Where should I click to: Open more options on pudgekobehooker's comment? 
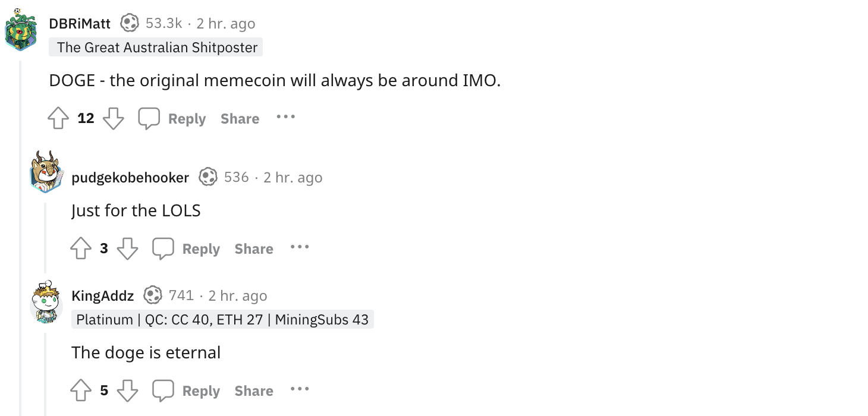300,247
